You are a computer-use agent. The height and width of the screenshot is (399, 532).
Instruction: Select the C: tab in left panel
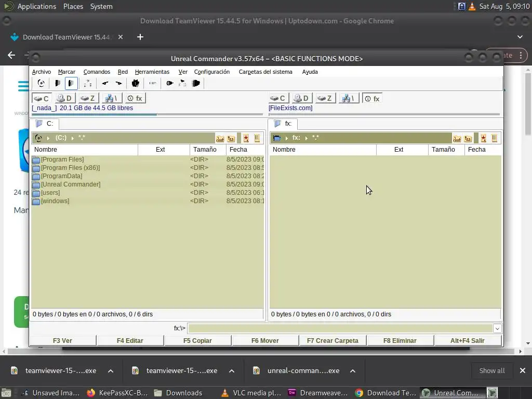[45, 124]
